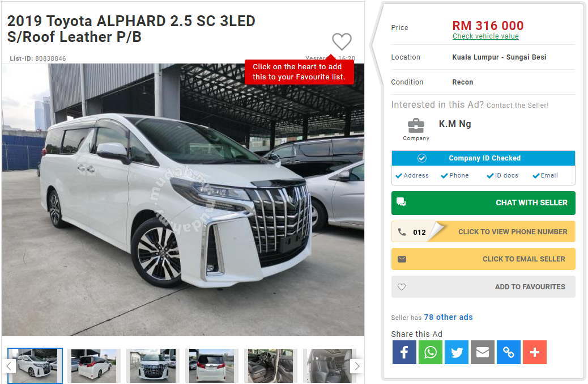Share this ad by email icon
Screen dimensions: 588x384
coord(483,352)
